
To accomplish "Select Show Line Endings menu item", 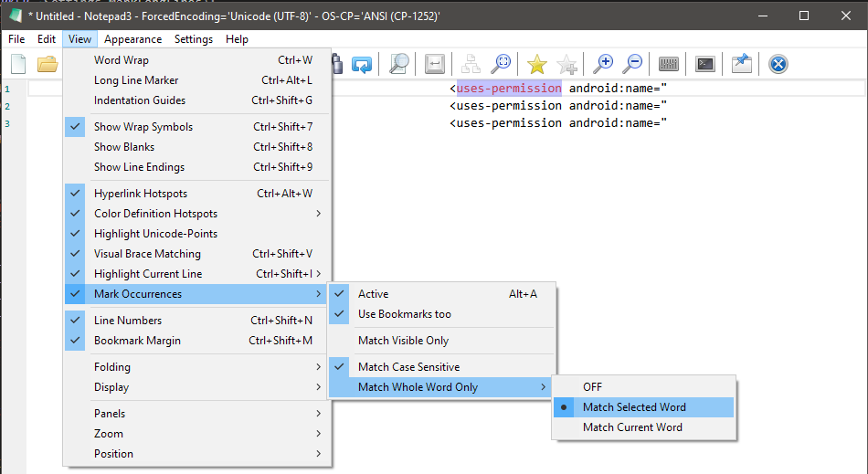I will 197,167.
